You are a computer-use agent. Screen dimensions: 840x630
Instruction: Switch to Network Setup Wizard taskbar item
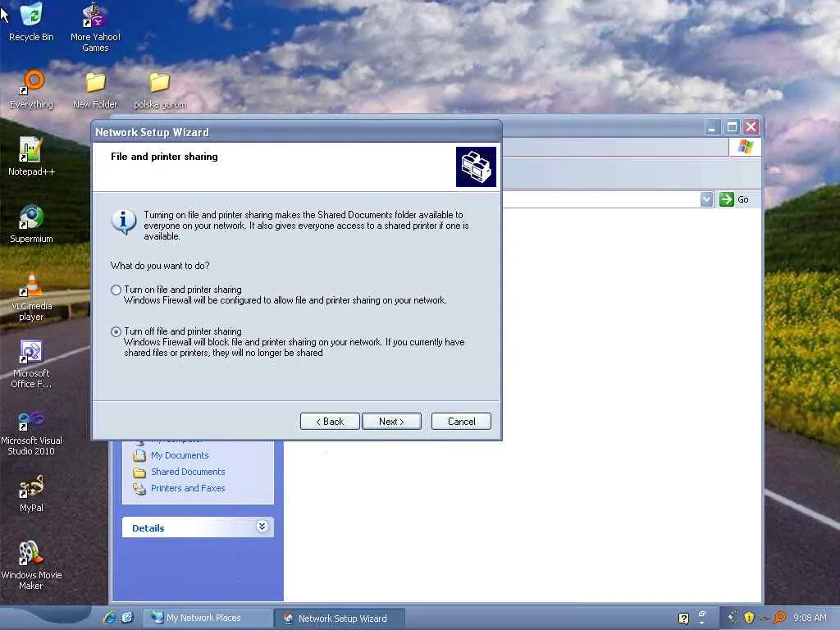[339, 619]
